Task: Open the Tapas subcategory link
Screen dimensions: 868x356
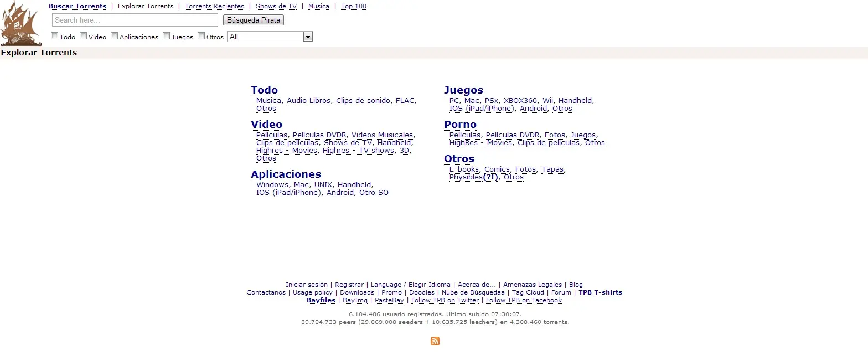Action: [x=552, y=169]
